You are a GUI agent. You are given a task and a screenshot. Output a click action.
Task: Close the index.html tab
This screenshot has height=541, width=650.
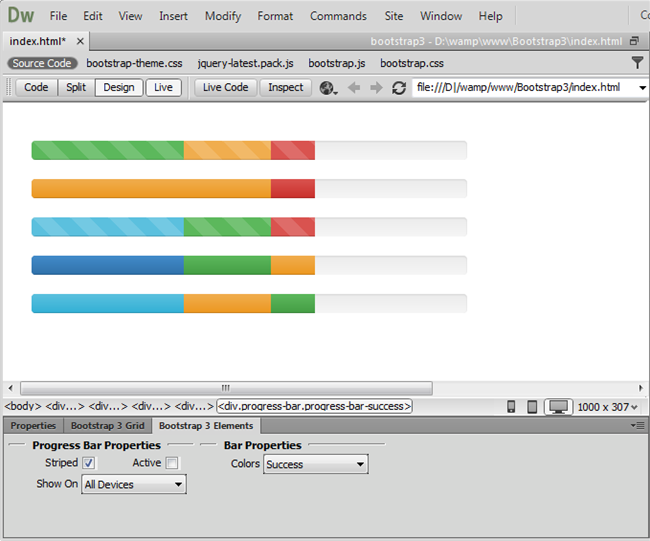click(x=80, y=41)
